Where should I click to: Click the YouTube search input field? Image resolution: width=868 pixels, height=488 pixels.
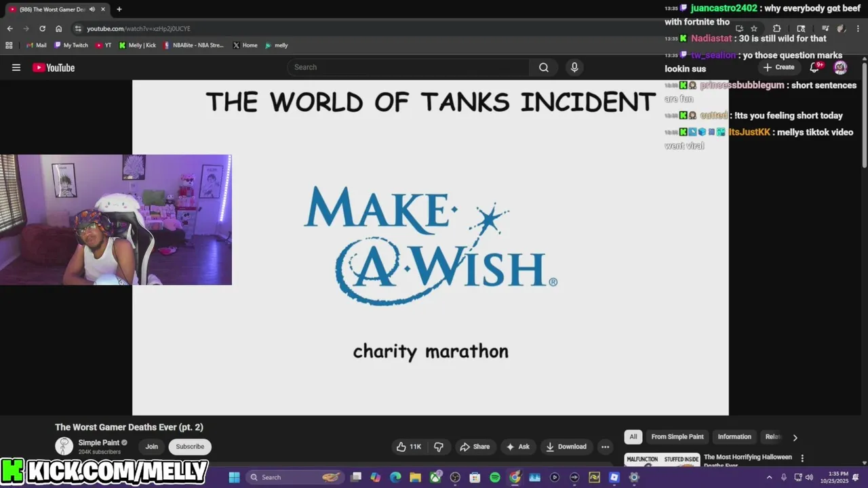point(408,67)
